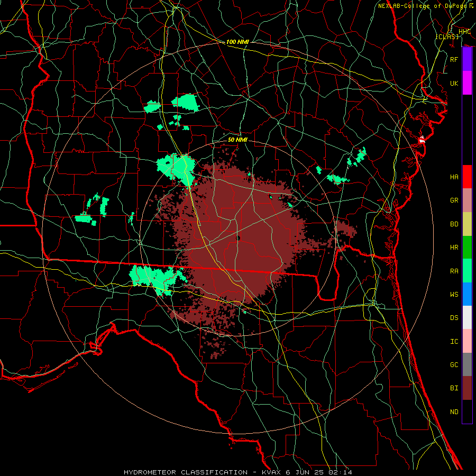Screen dimensions: 476x476
Task: Click the BD legend label
Action: (x=454, y=224)
